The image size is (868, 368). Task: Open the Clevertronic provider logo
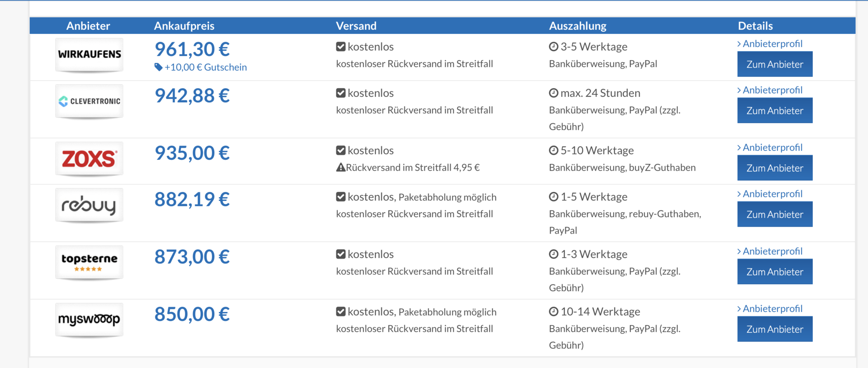click(89, 101)
